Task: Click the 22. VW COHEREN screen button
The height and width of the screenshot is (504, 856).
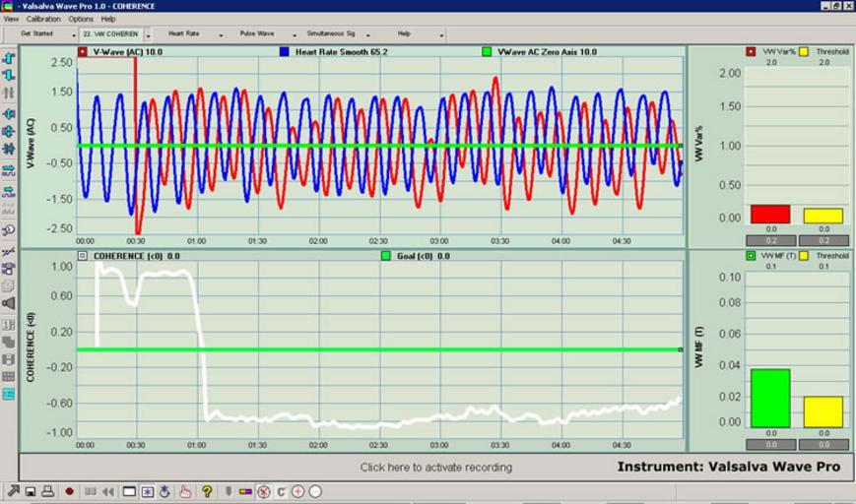Action: click(110, 33)
